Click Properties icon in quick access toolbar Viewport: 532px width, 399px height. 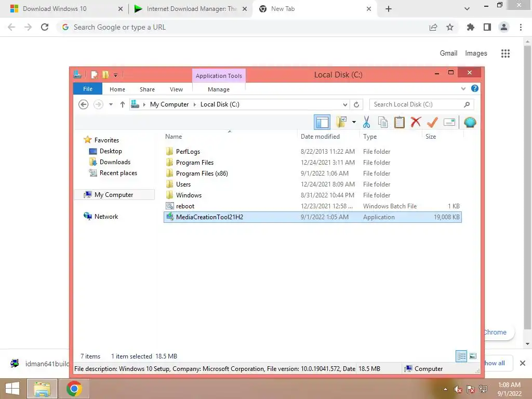coord(94,75)
